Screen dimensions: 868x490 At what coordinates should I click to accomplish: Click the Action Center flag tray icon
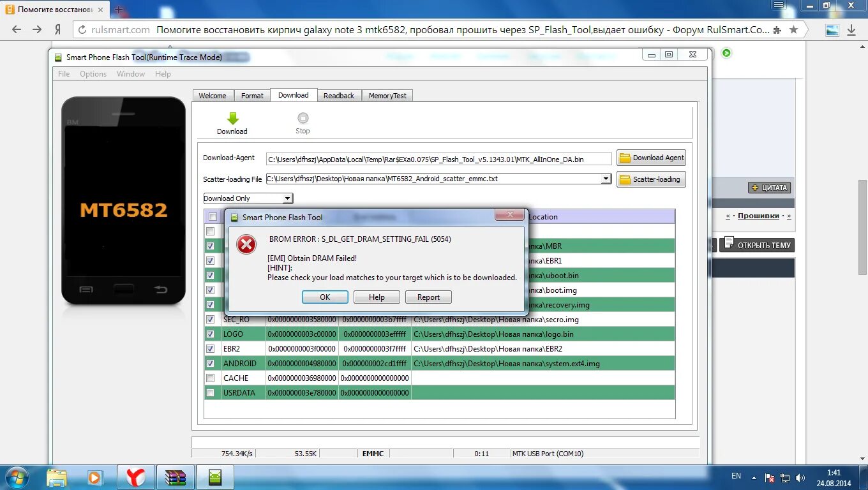coord(770,477)
